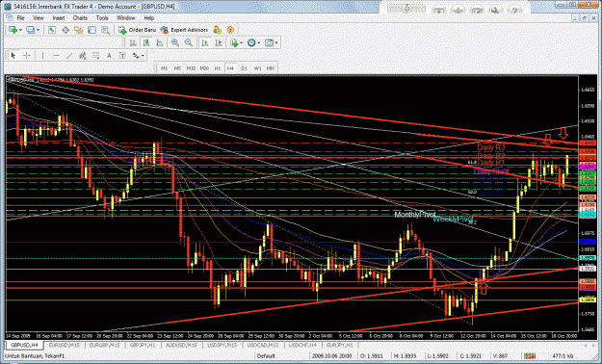Screen dimensions: 602x364
Task: Toggle Chart Shift from right edge
Action: pyautogui.click(x=219, y=43)
